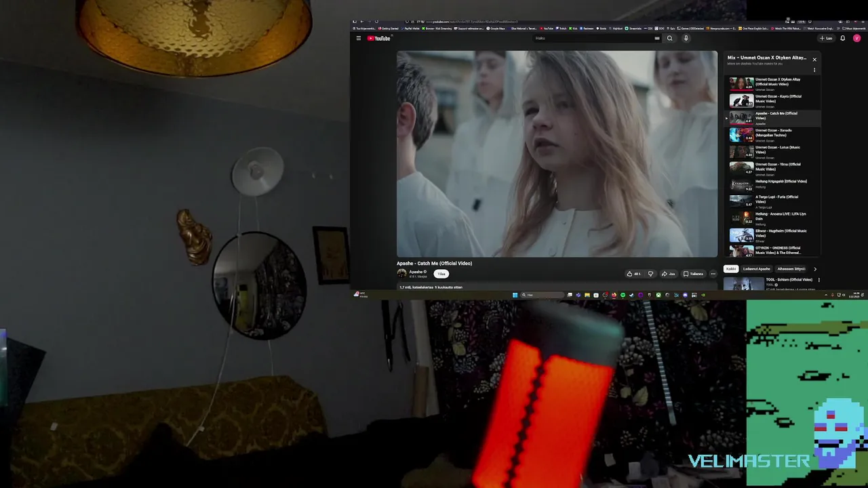Select the Kaikki filter chip

(731, 269)
